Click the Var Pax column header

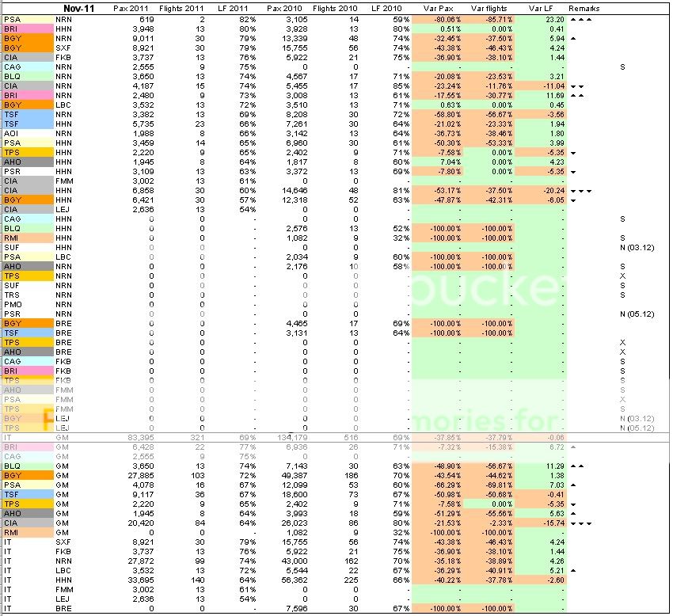[435, 8]
